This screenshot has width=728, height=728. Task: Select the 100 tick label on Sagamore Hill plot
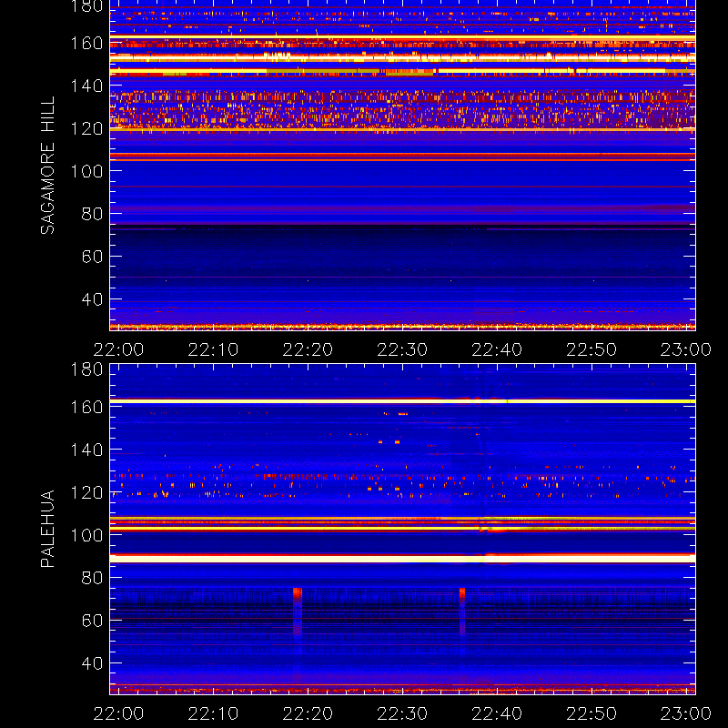[86, 171]
